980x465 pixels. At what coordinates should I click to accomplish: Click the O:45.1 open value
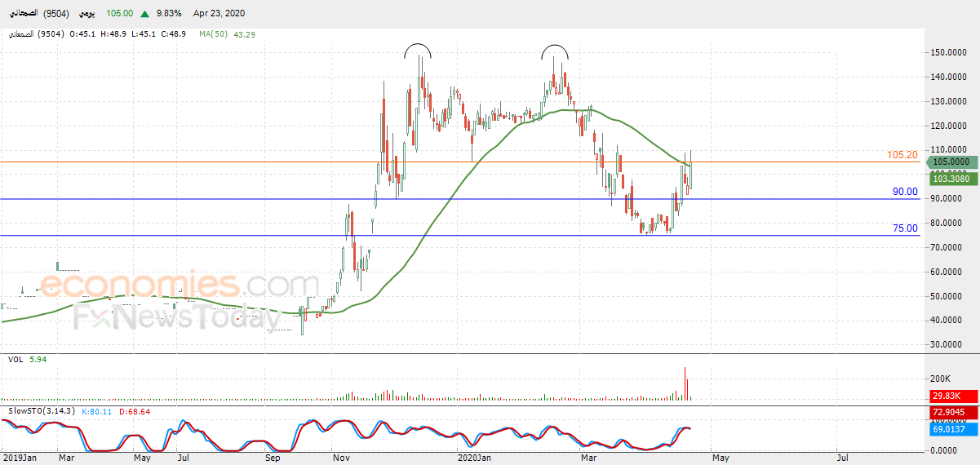84,34
